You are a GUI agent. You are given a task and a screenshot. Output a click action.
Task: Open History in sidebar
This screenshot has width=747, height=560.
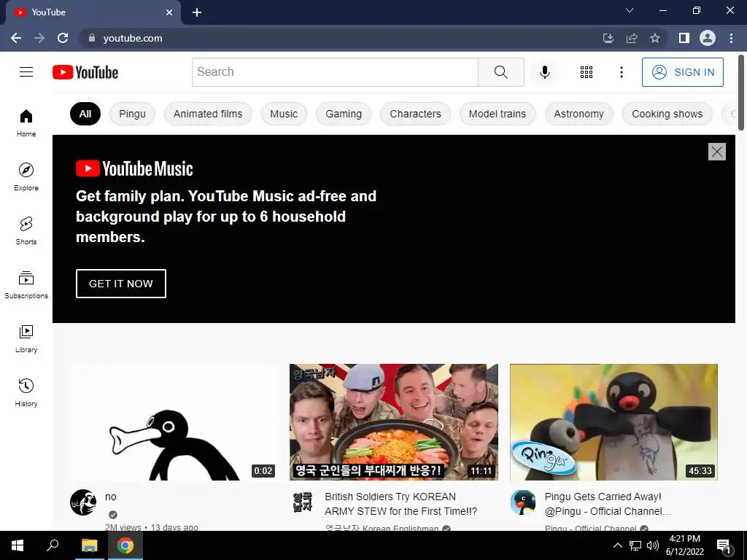pyautogui.click(x=26, y=393)
